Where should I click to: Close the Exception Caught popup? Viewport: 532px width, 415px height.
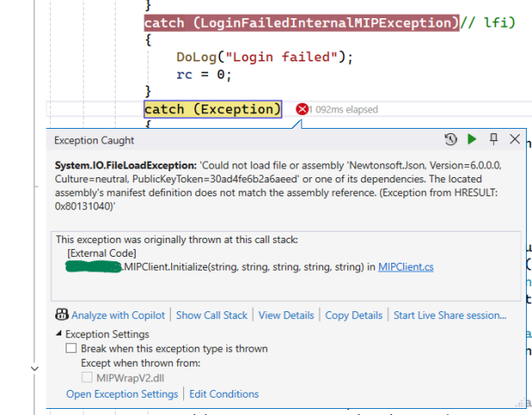coord(515,139)
